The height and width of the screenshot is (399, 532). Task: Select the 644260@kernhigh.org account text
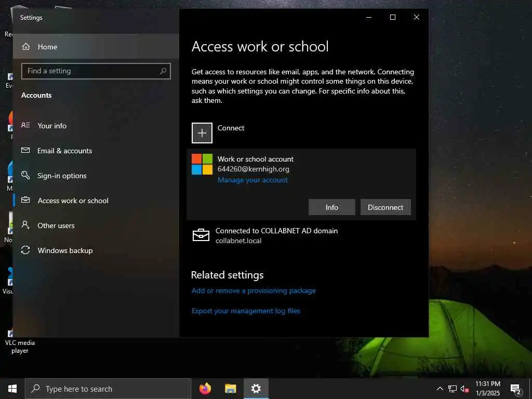pyautogui.click(x=254, y=169)
